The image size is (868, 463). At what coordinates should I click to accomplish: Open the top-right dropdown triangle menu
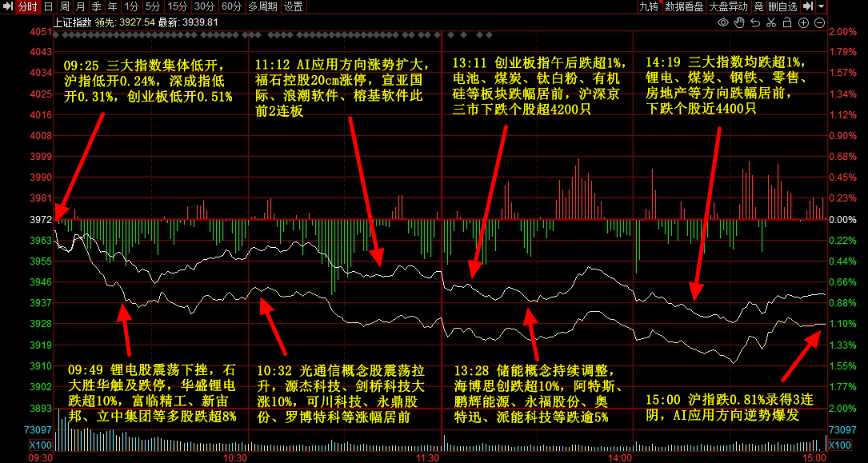pos(821,6)
